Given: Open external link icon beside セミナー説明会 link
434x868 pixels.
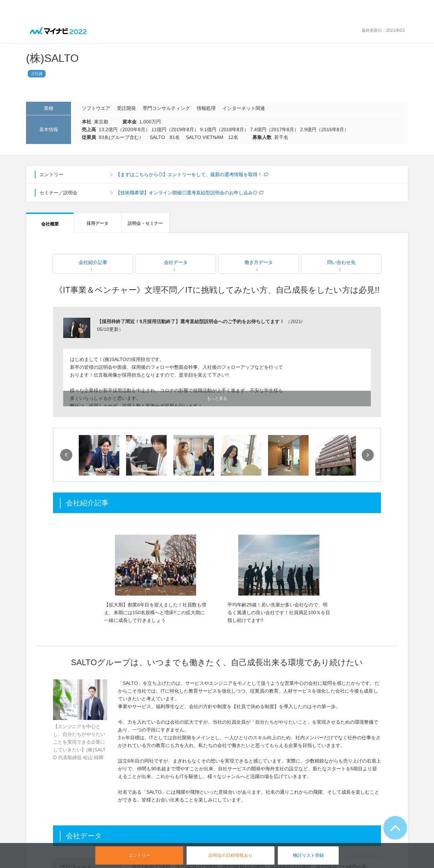Looking at the screenshot, I should tap(261, 193).
